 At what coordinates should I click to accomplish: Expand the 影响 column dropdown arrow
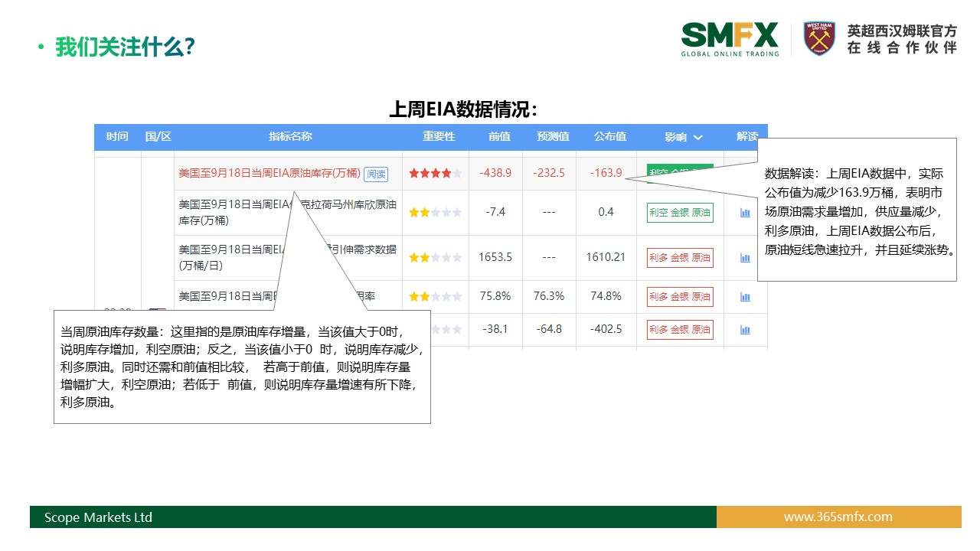pyautogui.click(x=697, y=138)
